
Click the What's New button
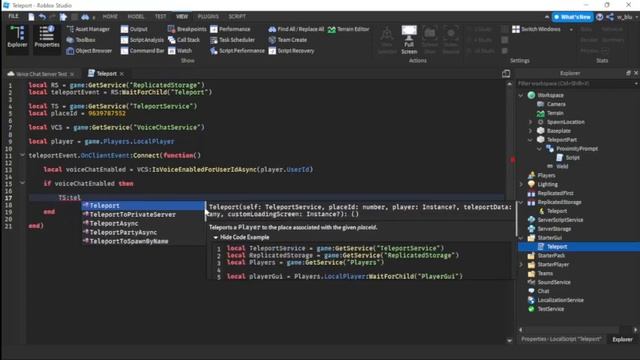coord(572,17)
